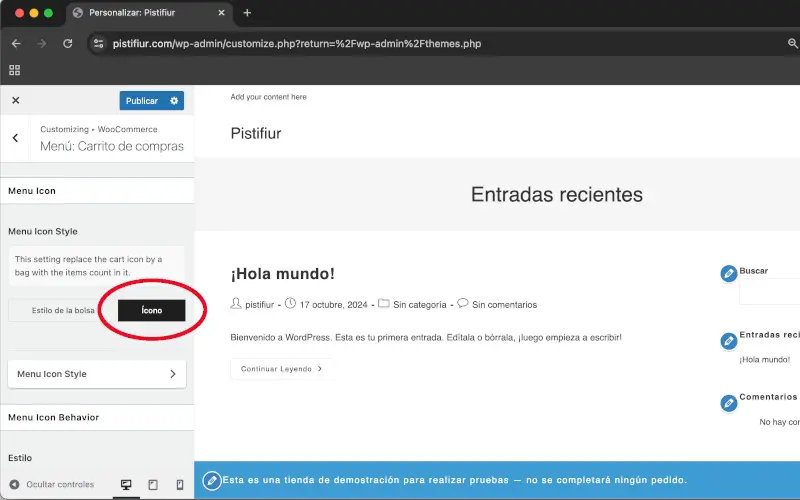Click the Publicar button
Viewport: 800px width, 500px height.
click(x=142, y=101)
